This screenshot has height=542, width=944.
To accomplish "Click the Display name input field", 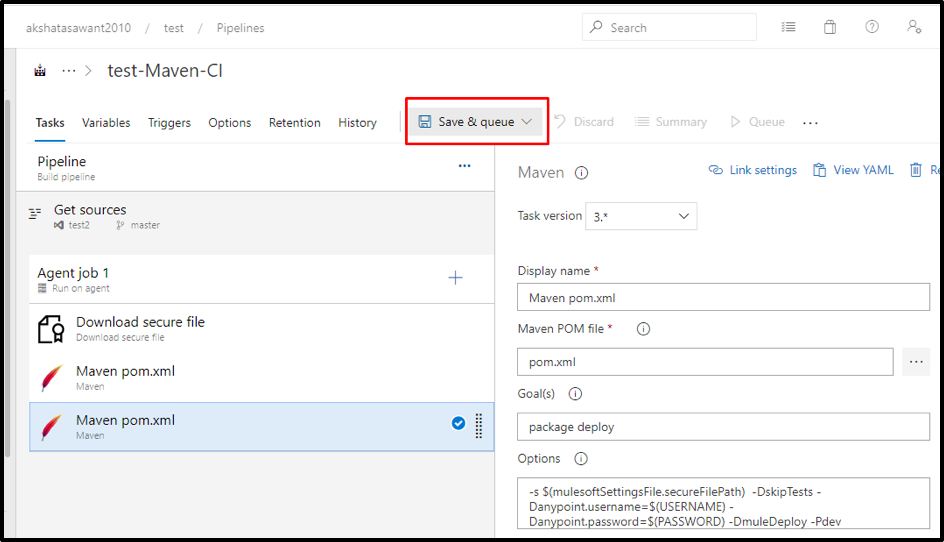I will (x=723, y=297).
